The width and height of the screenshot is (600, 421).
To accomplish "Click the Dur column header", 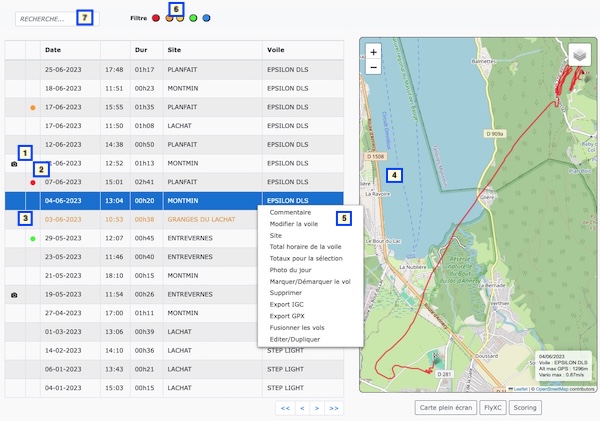I will [x=147, y=50].
